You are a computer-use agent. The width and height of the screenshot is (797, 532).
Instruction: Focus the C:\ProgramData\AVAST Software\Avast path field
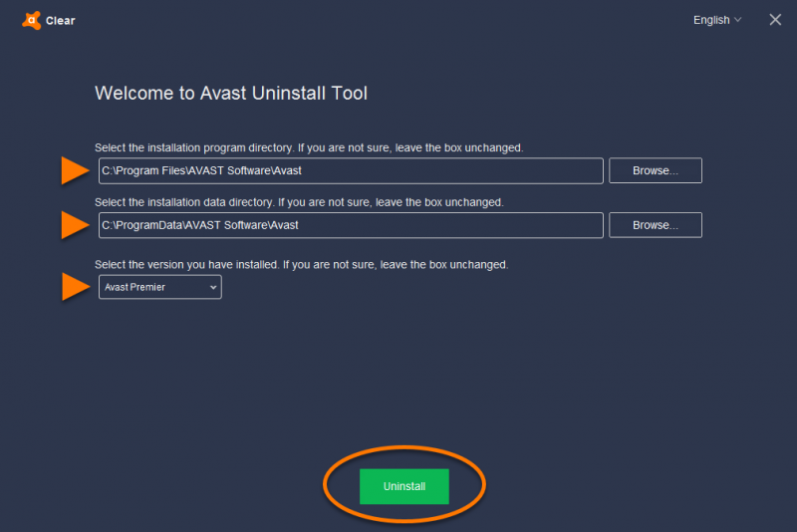click(351, 225)
